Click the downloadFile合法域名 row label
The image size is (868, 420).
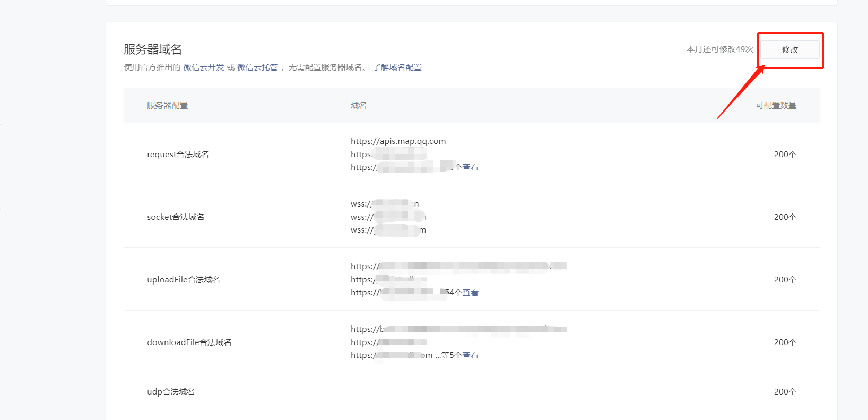pyautogui.click(x=189, y=342)
